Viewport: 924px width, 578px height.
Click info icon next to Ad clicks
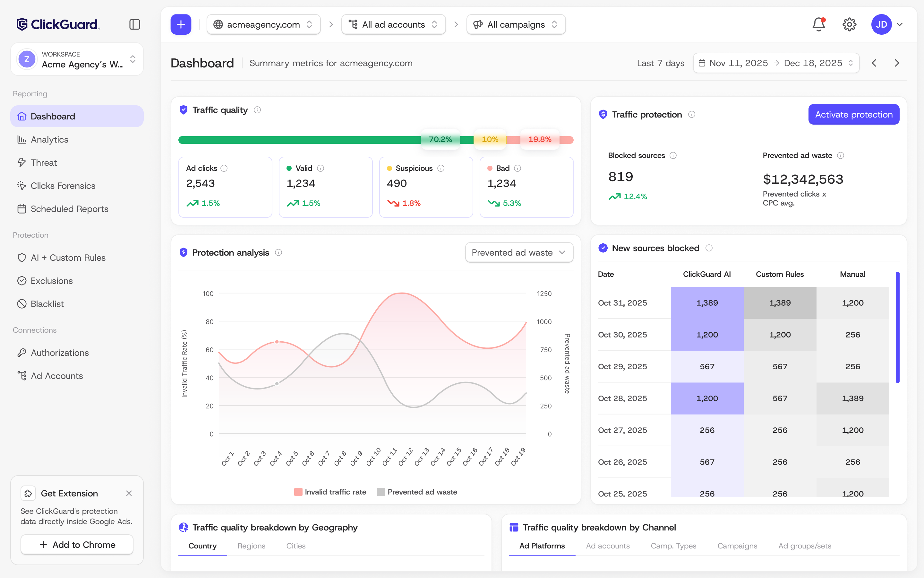(x=224, y=168)
